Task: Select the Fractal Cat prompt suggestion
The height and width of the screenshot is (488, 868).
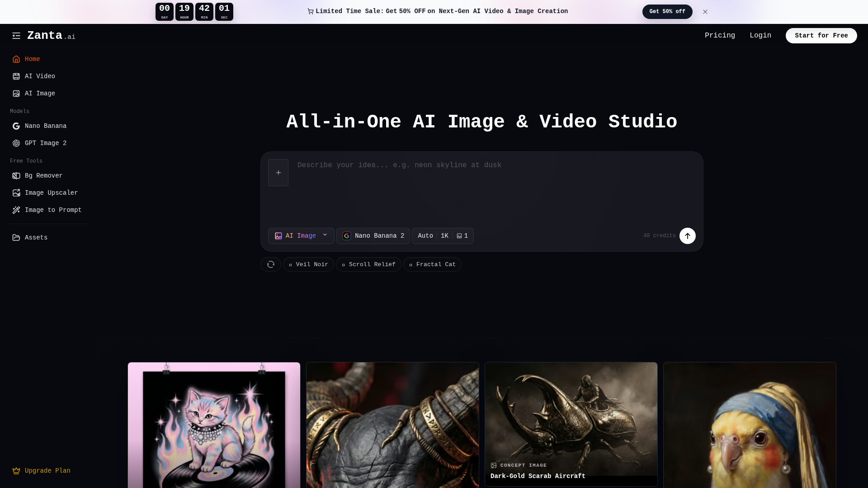Action: [432, 264]
